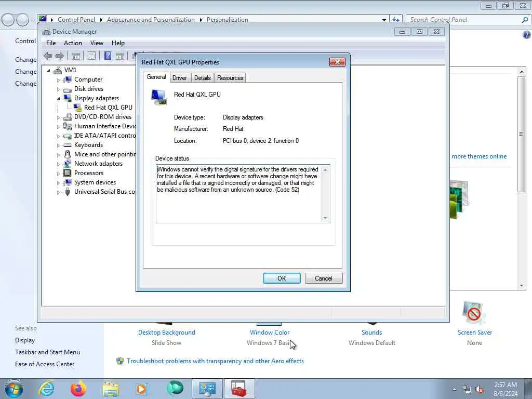Click the Universal Serial Bus controllers icon
532x399 pixels.
pyautogui.click(x=68, y=192)
